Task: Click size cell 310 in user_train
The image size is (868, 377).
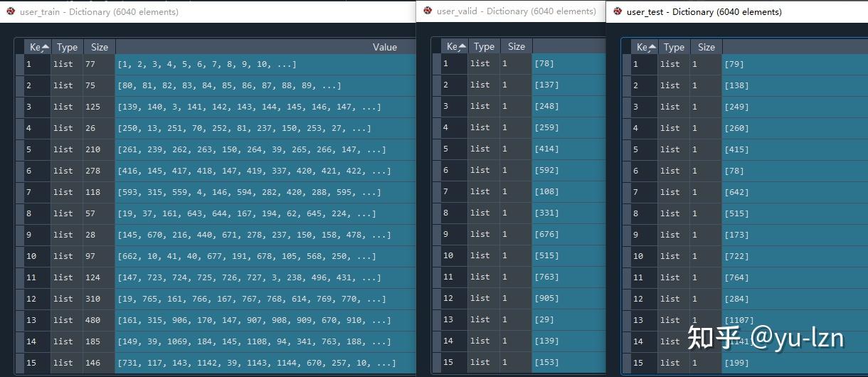Action: click(99, 299)
